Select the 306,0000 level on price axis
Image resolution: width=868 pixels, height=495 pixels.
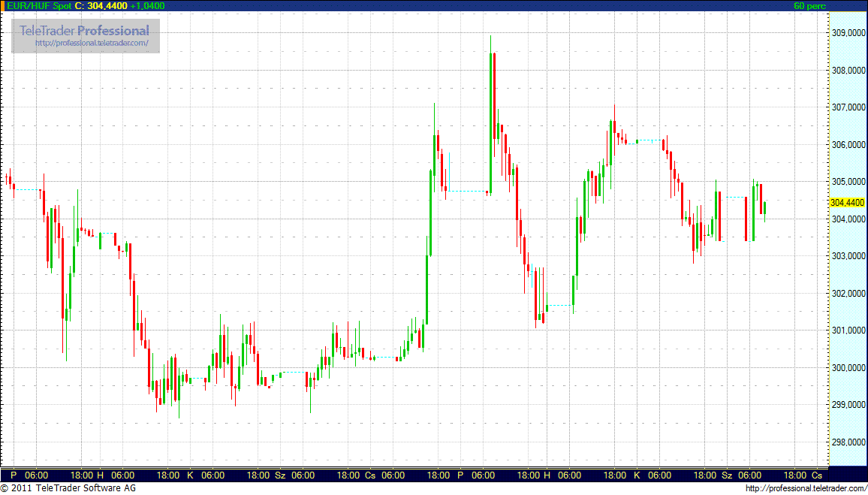(x=847, y=145)
